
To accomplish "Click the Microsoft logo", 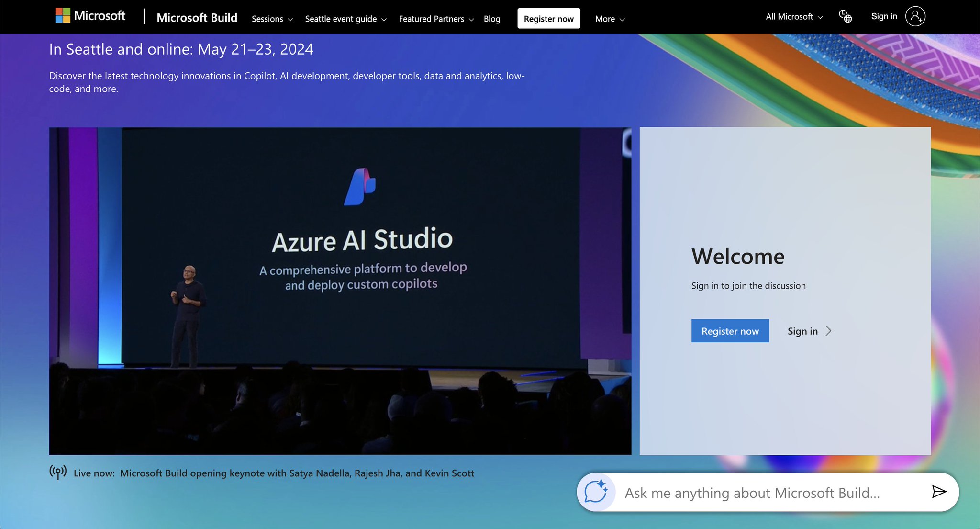I will pos(90,16).
